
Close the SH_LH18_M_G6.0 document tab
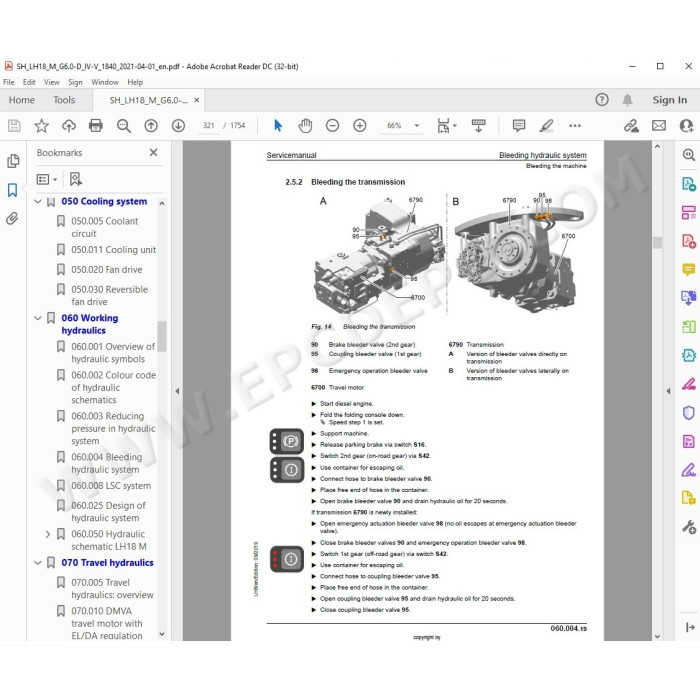[x=196, y=100]
